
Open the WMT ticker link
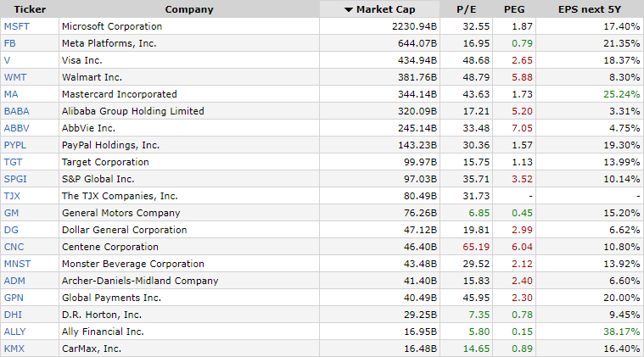15,77
